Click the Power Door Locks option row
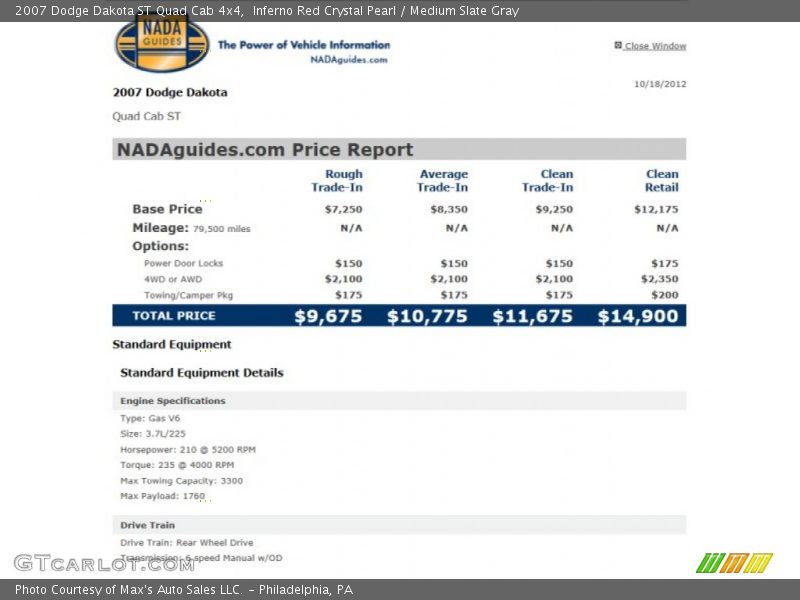800x600 pixels. pos(184,263)
